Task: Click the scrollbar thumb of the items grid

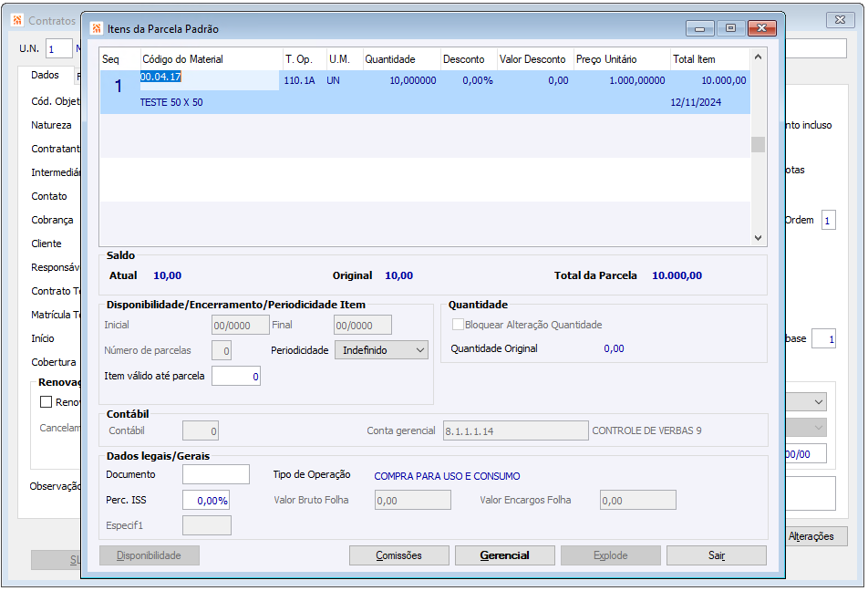Action: (x=758, y=145)
